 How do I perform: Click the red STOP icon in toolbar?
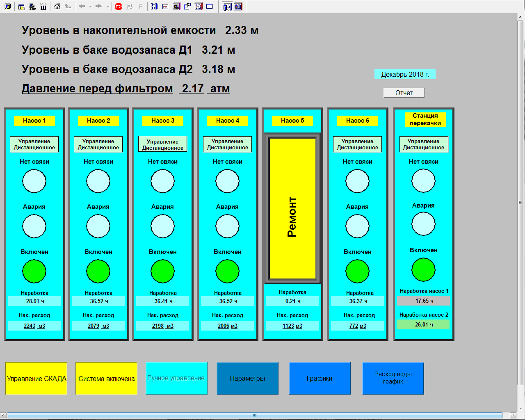(119, 7)
